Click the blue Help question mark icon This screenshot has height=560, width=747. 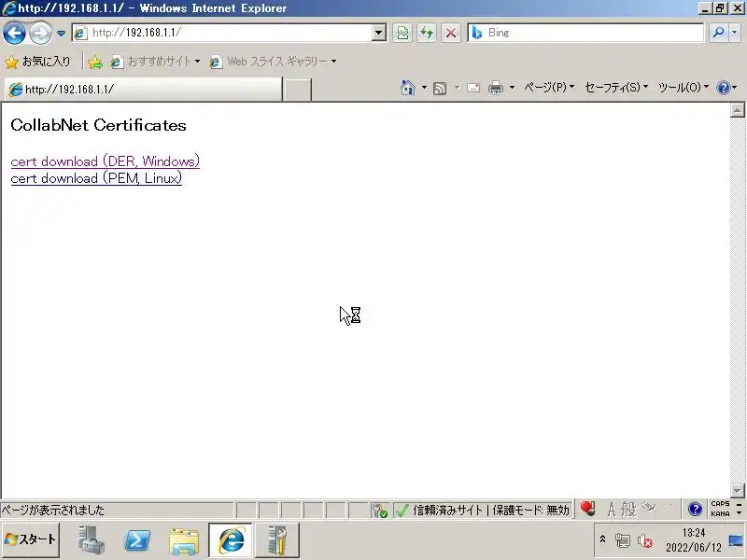tap(723, 88)
